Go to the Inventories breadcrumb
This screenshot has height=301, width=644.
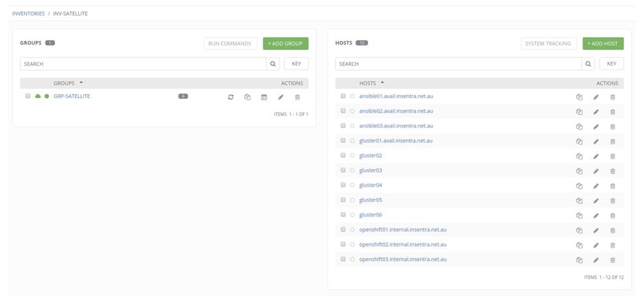pyautogui.click(x=29, y=14)
